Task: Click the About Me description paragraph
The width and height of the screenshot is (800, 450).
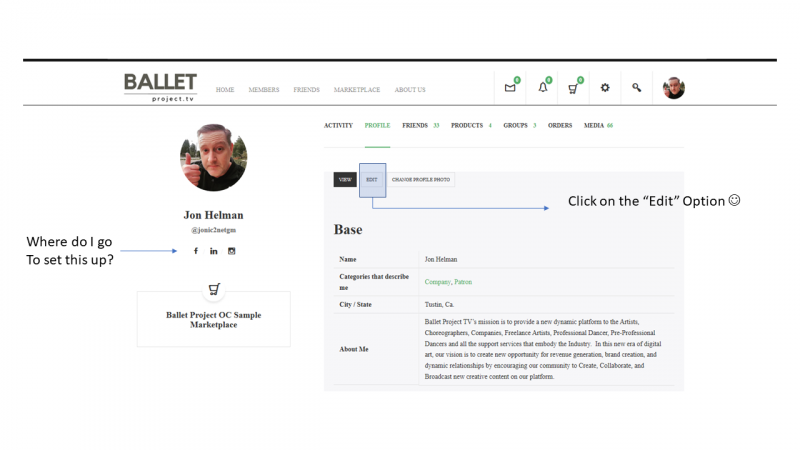Action: (x=543, y=349)
